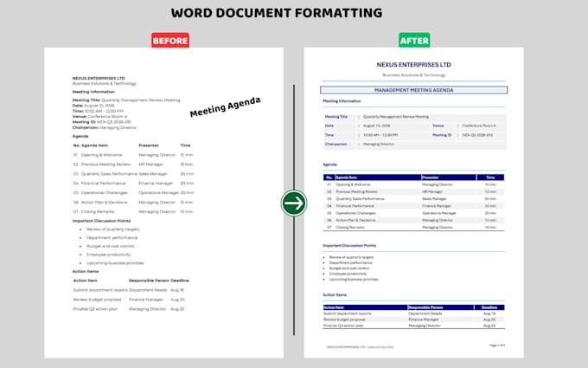Select Submit department reports in After page
Viewport: 588px width, 368px height.
[348, 313]
